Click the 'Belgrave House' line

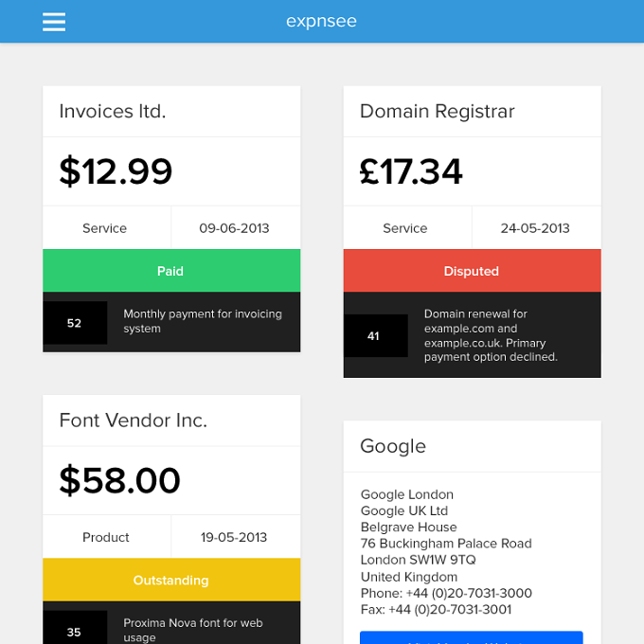(409, 527)
